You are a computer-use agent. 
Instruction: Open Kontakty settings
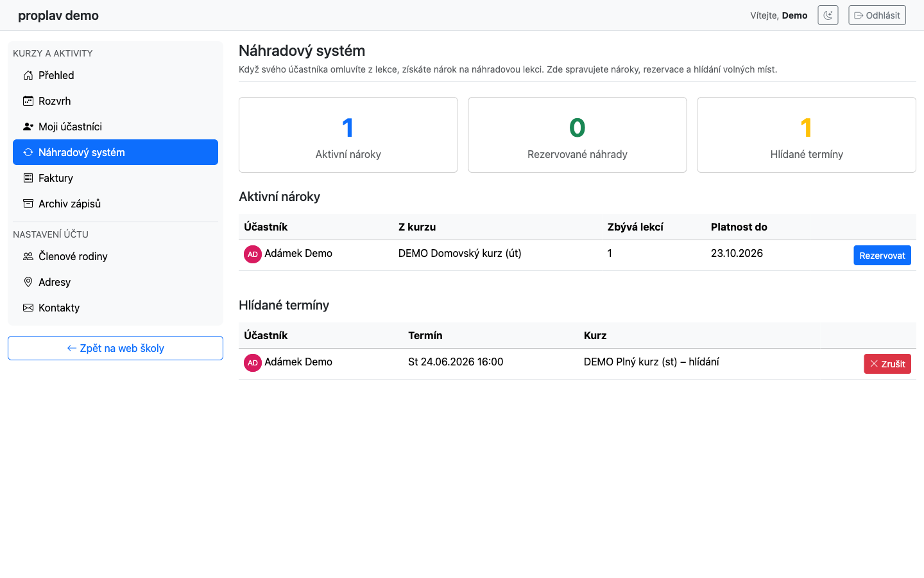pos(116,308)
